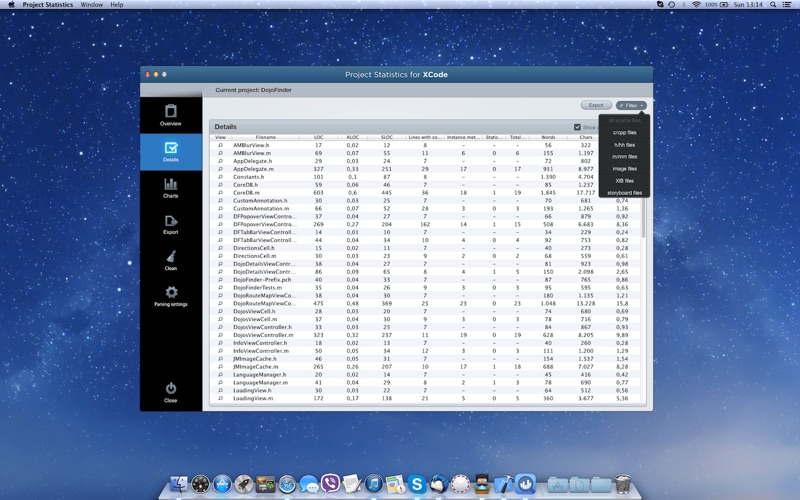This screenshot has width=800, height=500.
Task: Click magnifier icon for JMImageCache.m row
Action: pyautogui.click(x=220, y=366)
